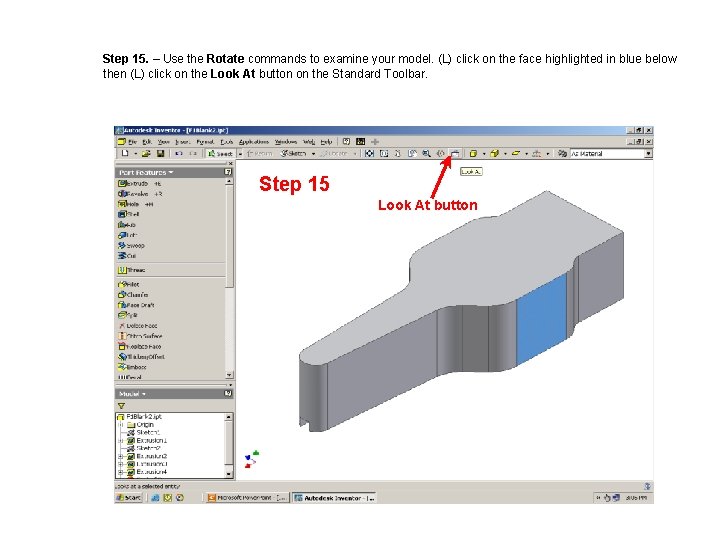This screenshot has height=540, width=720.
Task: Open the Window menu
Action: click(286, 142)
